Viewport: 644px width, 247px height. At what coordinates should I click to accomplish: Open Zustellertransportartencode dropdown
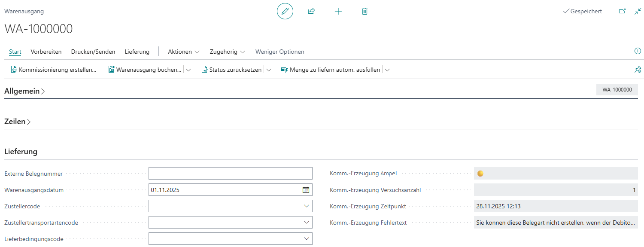point(306,223)
